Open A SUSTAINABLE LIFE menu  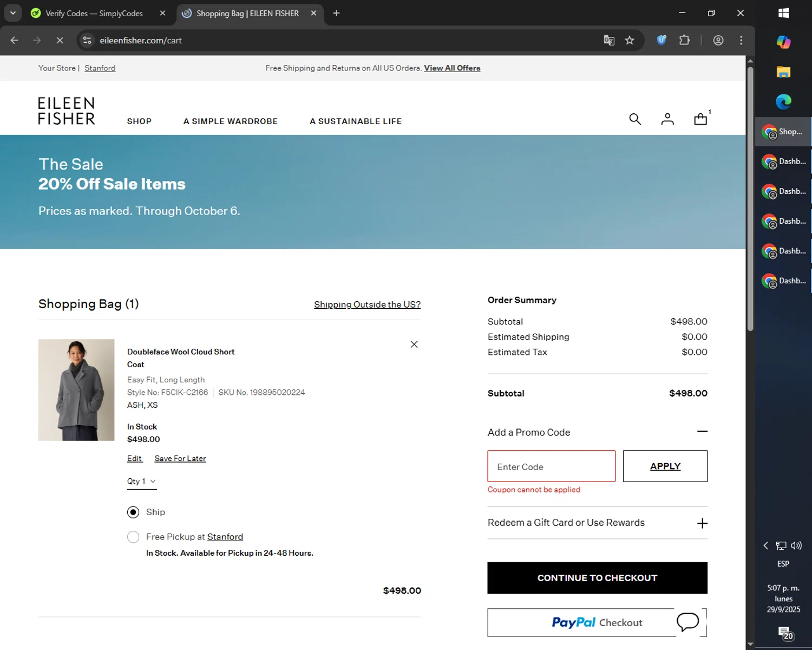[x=356, y=121]
